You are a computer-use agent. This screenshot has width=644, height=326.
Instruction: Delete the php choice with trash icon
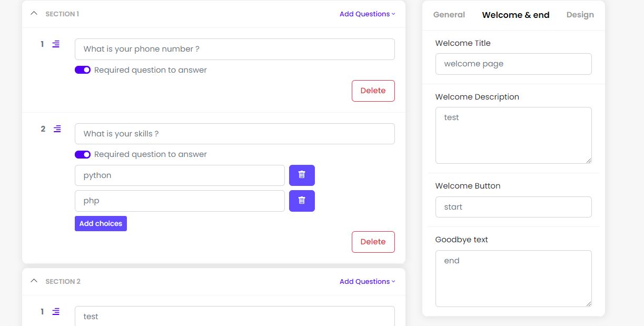(x=302, y=201)
